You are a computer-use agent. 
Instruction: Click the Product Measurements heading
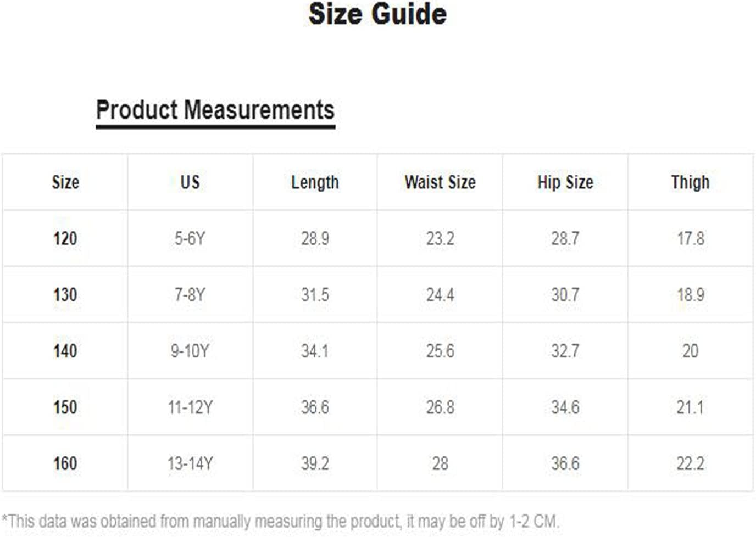[215, 110]
